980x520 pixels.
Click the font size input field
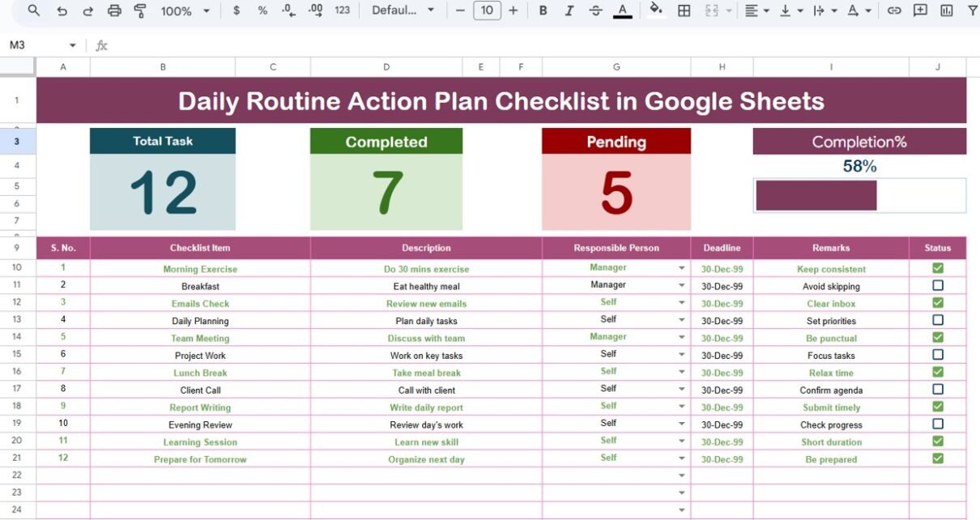(486, 11)
